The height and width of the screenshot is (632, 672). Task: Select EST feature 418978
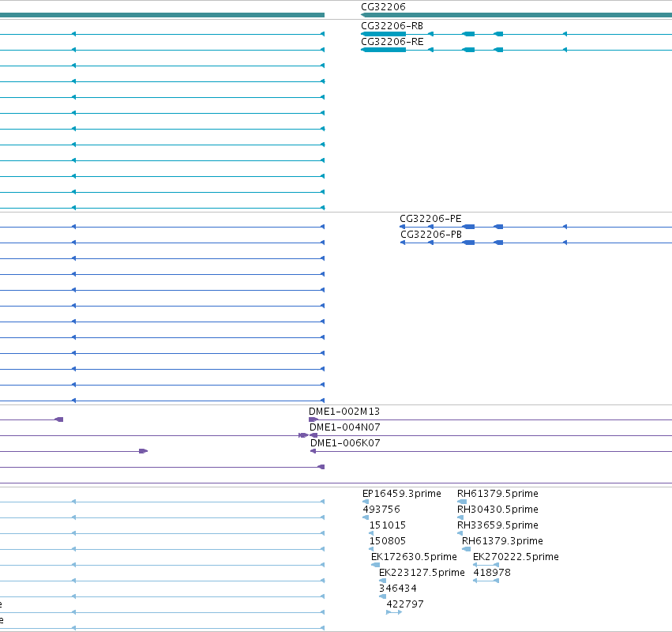[492, 573]
